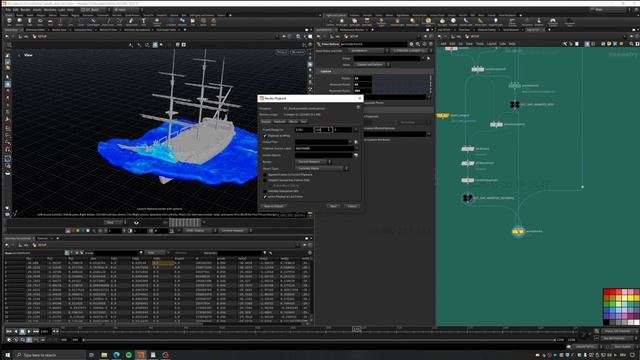The image size is (640, 360).
Task: Click play forward on the playbar
Action: 29,331
